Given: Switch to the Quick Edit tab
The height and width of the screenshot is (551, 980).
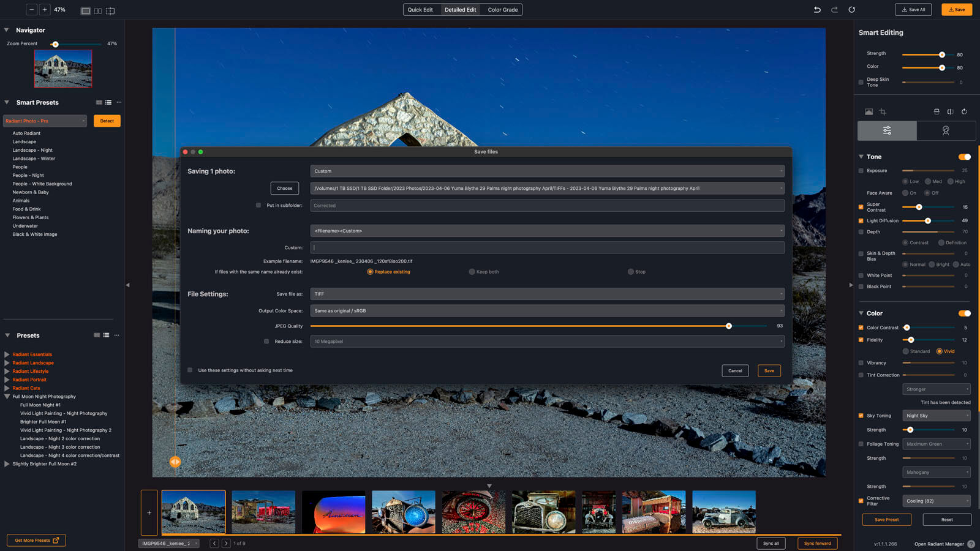Looking at the screenshot, I should pos(420,10).
